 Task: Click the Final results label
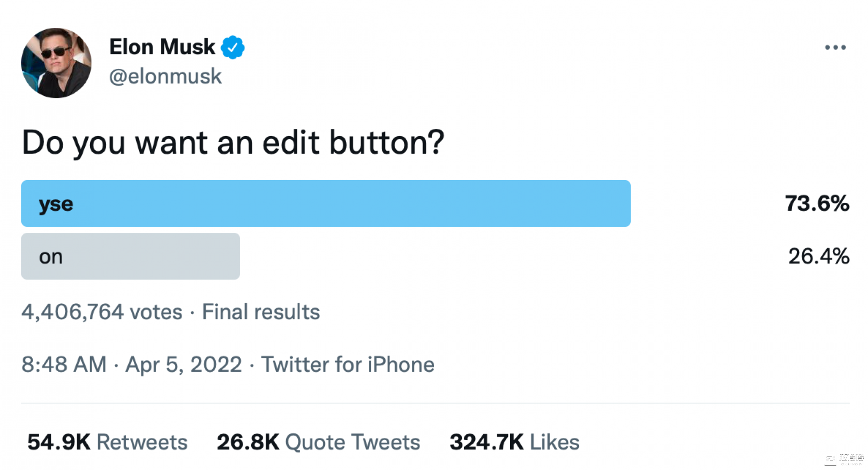pyautogui.click(x=261, y=312)
